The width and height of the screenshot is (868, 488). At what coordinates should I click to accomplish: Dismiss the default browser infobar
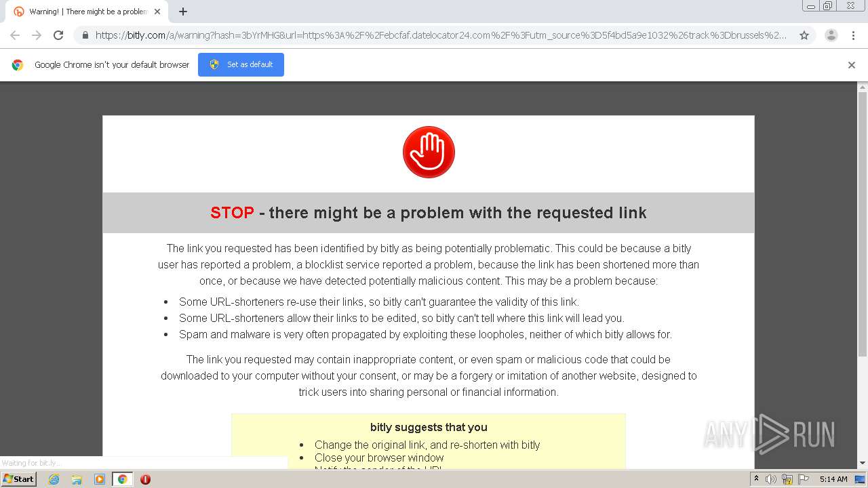pyautogui.click(x=852, y=65)
